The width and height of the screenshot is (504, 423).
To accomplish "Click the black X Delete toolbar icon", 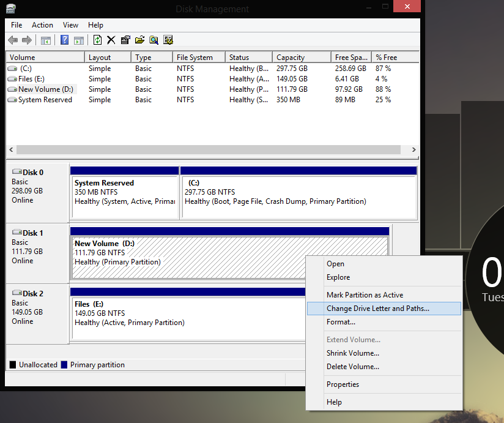I will click(x=111, y=40).
